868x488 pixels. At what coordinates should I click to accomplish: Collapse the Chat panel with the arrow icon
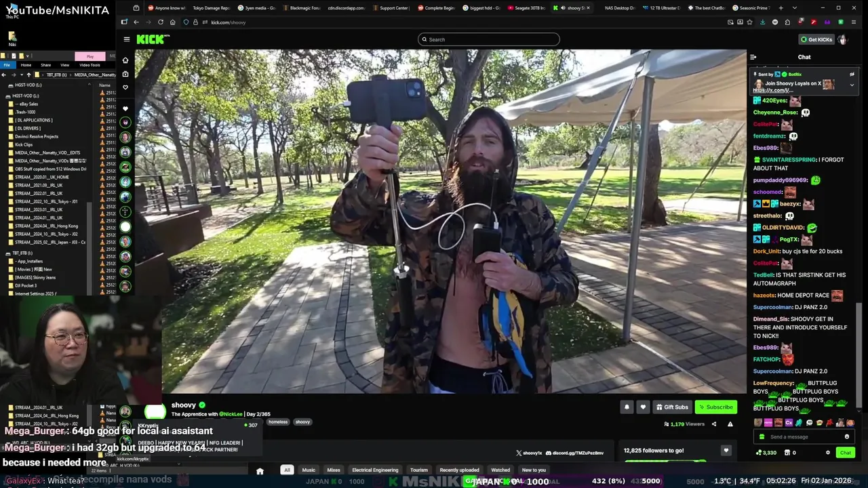tap(753, 57)
